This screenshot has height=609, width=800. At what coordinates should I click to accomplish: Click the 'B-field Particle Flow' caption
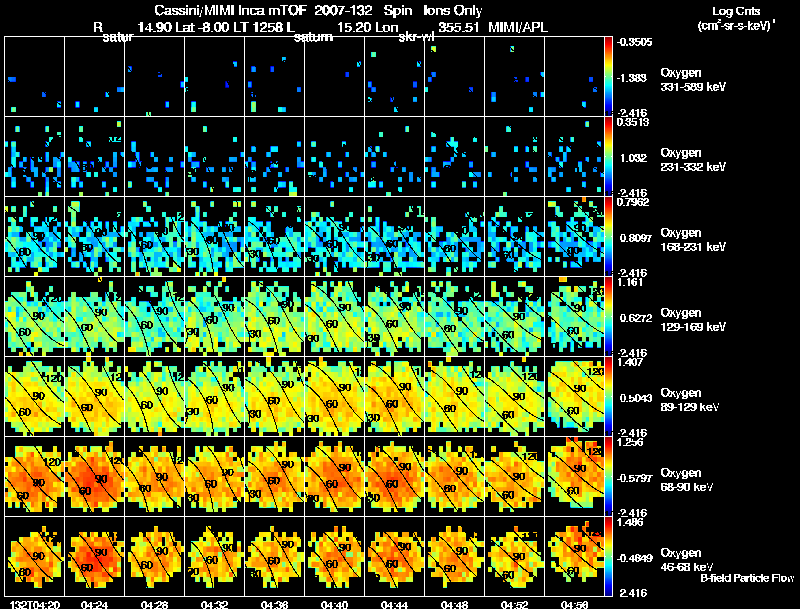pyautogui.click(x=747, y=578)
